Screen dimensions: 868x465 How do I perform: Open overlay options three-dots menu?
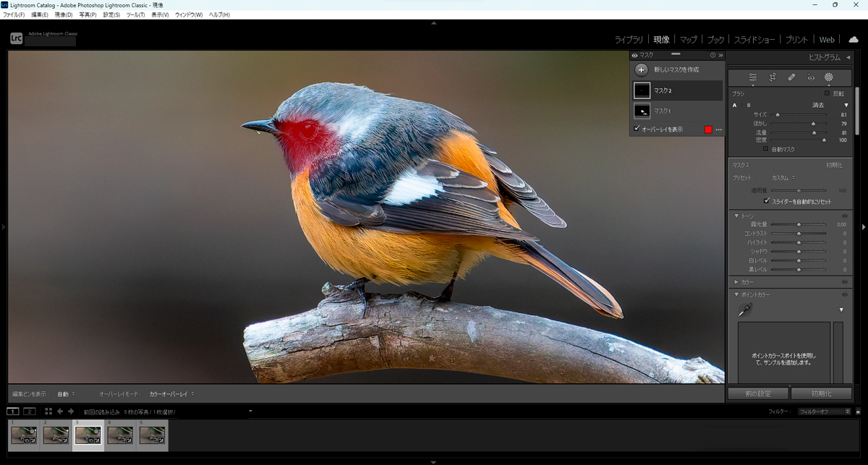pyautogui.click(x=718, y=129)
